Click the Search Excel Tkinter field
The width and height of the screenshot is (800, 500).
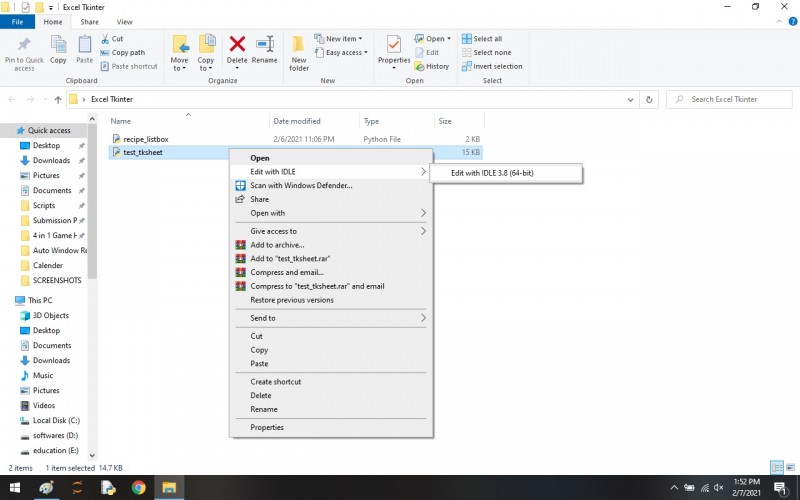[730, 99]
